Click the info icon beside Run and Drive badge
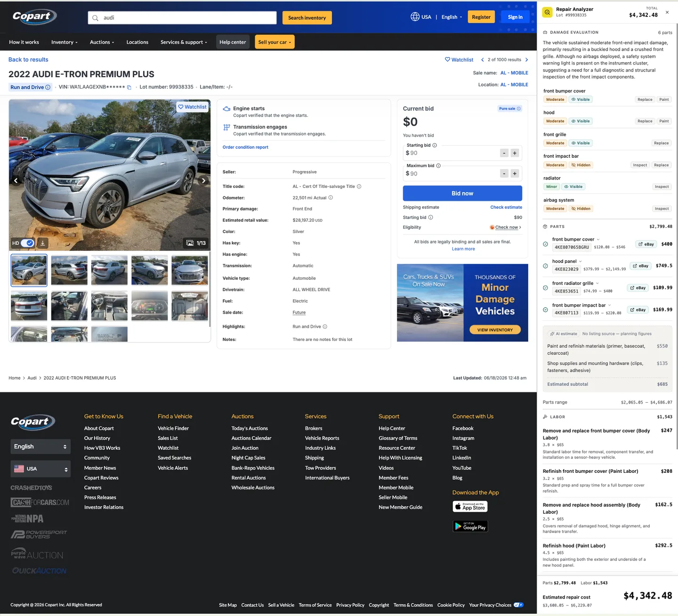Viewport: 678px width, 616px height. pyautogui.click(x=48, y=87)
